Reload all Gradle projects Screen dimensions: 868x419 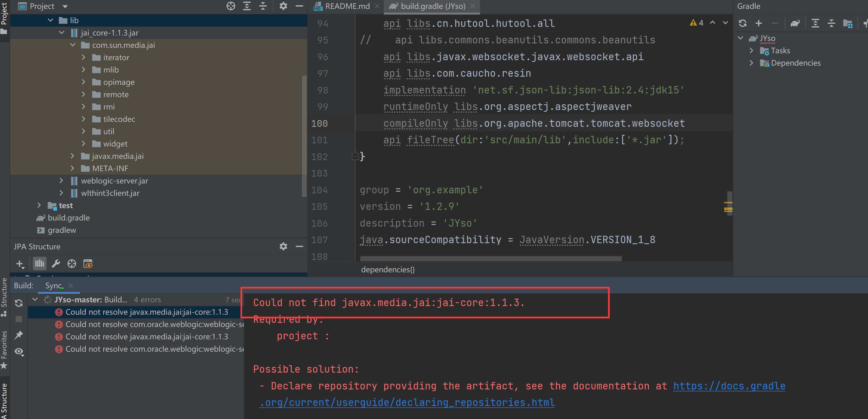tap(743, 23)
